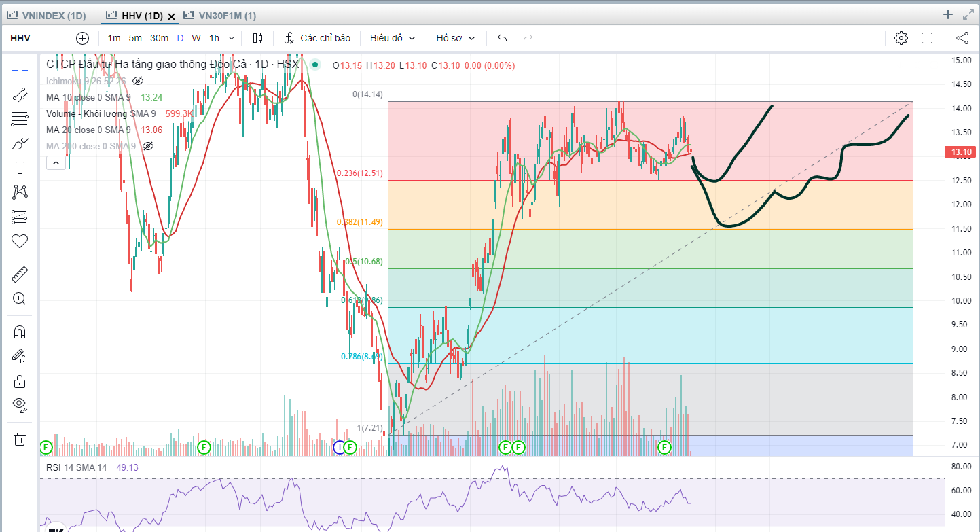This screenshot has width=980, height=532.
Task: Select the text annotation tool
Action: click(20, 168)
